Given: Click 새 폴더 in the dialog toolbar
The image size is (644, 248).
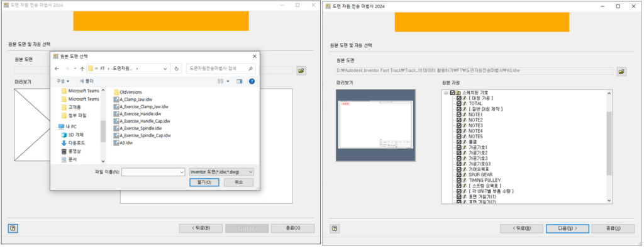Looking at the screenshot, I should pyautogui.click(x=87, y=81).
